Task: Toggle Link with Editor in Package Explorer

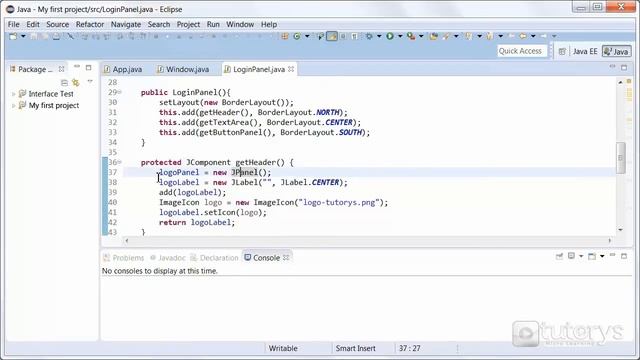Action: 76,82
